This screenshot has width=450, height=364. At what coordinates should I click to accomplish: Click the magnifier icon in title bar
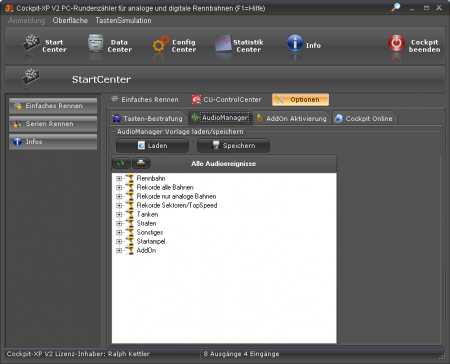pos(396,7)
